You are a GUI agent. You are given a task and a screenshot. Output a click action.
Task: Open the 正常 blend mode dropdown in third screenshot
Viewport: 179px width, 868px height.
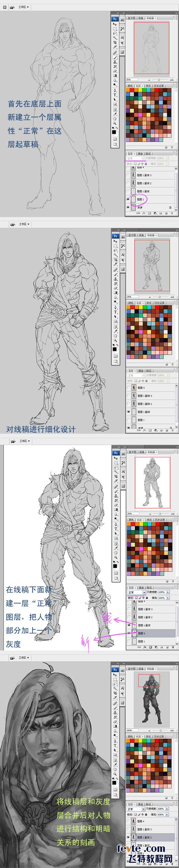pos(137,592)
